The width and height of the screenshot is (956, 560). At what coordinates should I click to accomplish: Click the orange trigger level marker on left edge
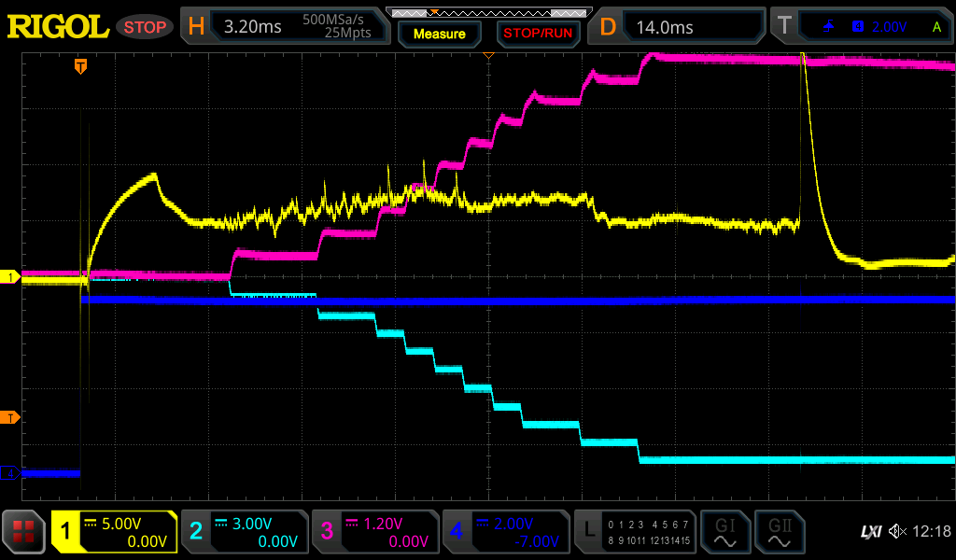11,417
